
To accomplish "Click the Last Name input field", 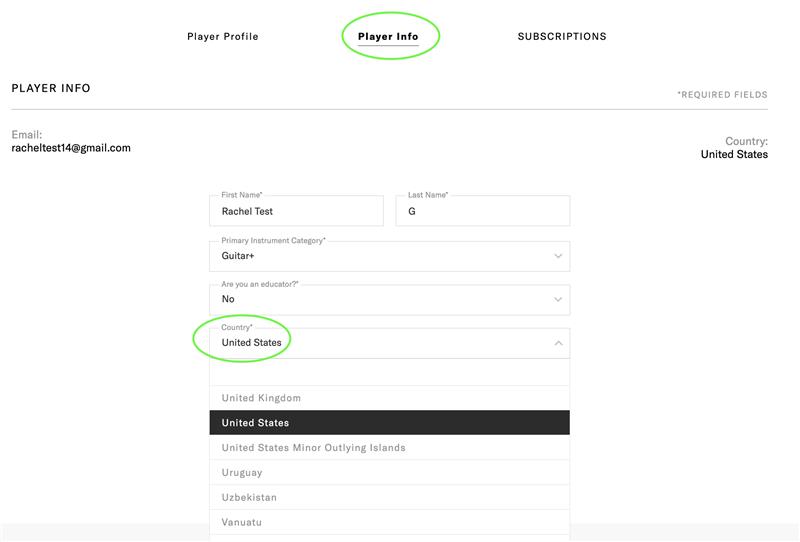I will 483,211.
